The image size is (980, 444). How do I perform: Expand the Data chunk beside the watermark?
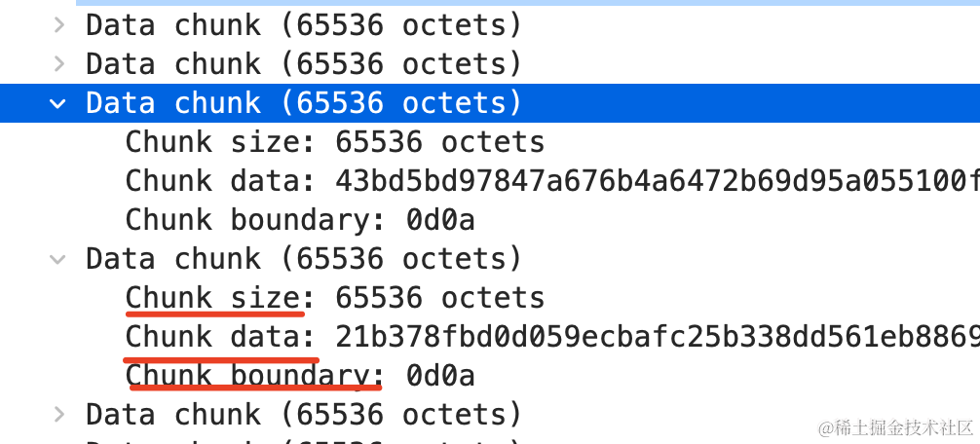pyautogui.click(x=58, y=414)
